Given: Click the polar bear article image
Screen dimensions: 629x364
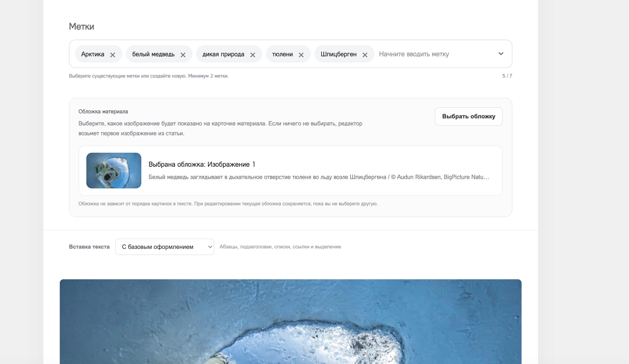Looking at the screenshot, I should pyautogui.click(x=290, y=322).
